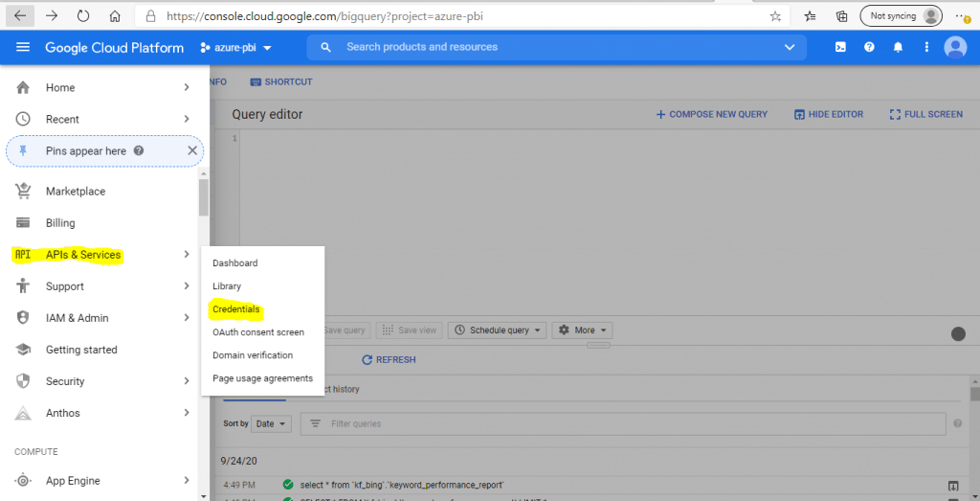Image resolution: width=980 pixels, height=501 pixels.
Task: Open the user account avatar
Action: (x=955, y=48)
